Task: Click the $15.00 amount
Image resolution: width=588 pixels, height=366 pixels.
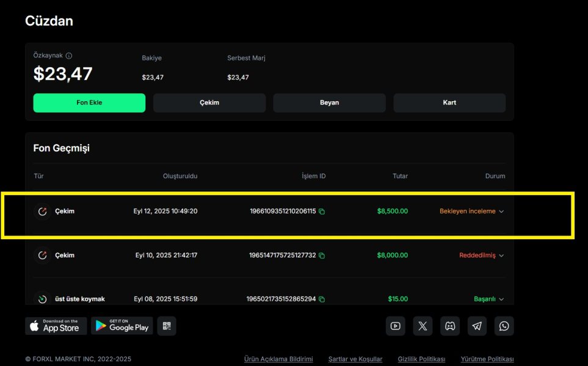Action: tap(398, 299)
